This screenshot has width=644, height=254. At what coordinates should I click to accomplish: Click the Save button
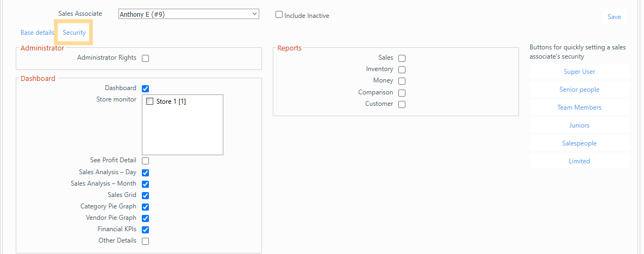[614, 17]
